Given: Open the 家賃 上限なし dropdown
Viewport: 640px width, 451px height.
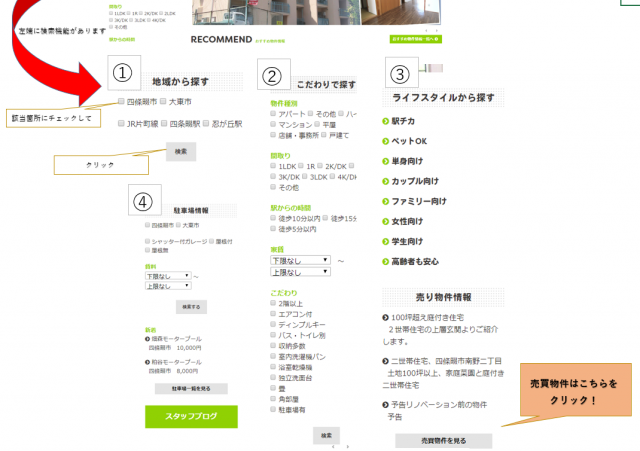Looking at the screenshot, I should [x=300, y=272].
